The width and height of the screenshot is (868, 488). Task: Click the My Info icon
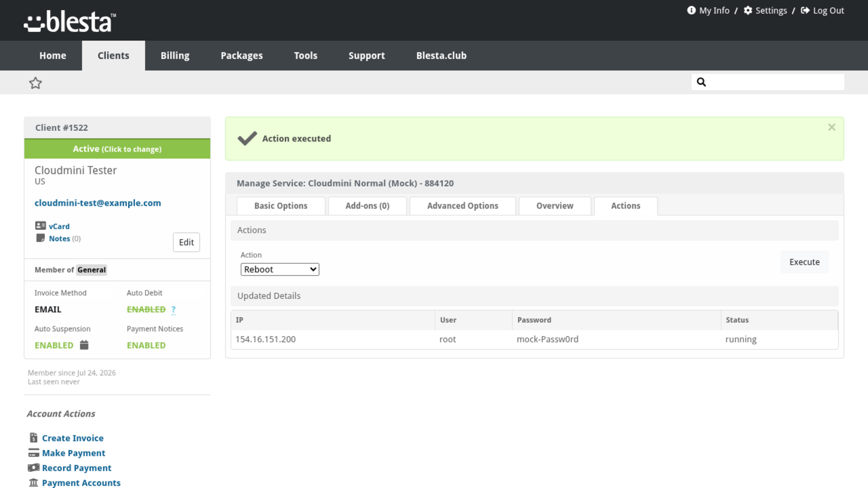691,10
